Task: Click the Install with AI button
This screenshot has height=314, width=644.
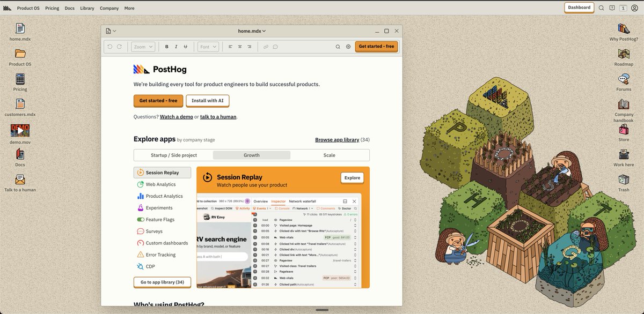Action: pyautogui.click(x=208, y=101)
